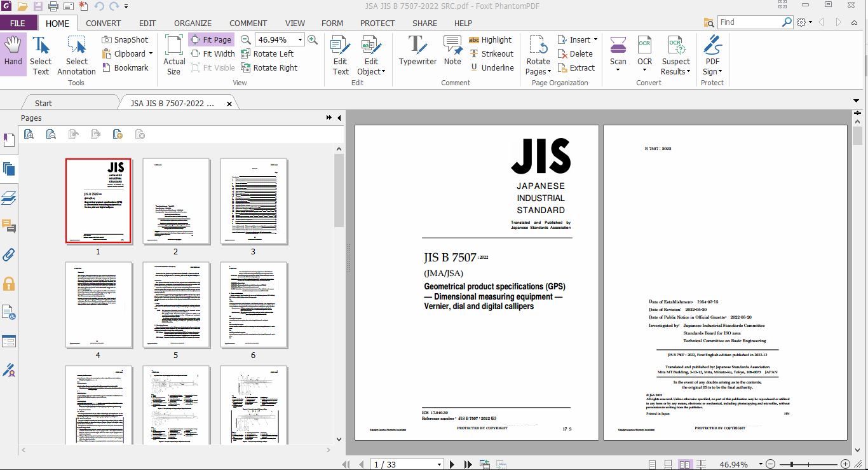Open the Layers side panel
868x470 pixels.
[9, 198]
